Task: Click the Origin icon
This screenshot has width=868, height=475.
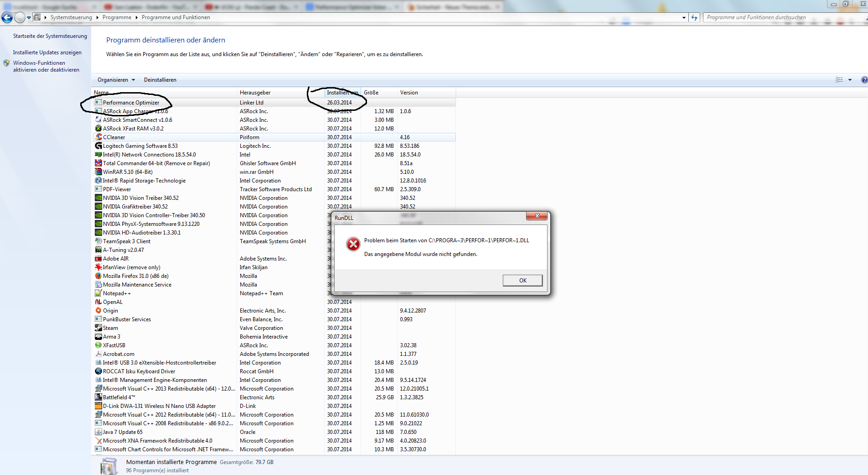Action: pyautogui.click(x=98, y=311)
